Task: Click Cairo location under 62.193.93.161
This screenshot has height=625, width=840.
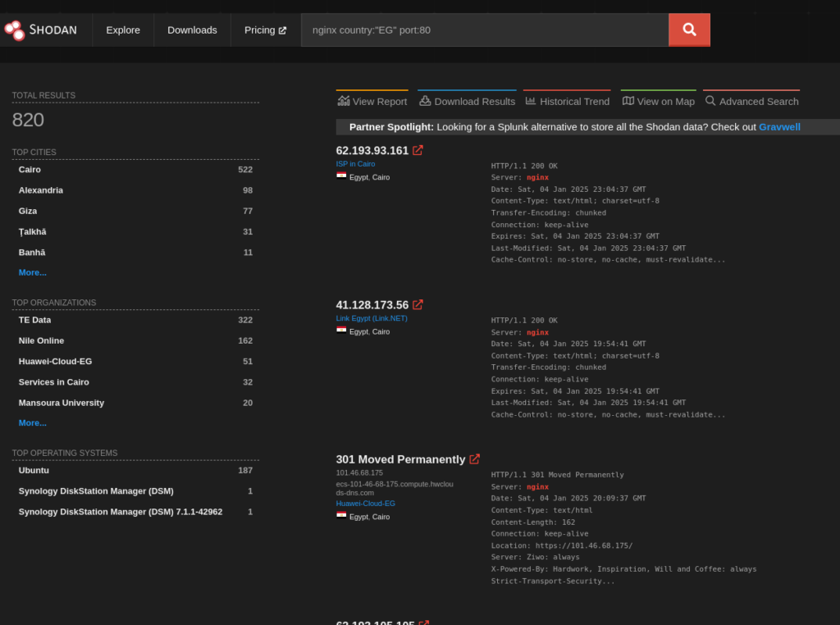Action: coord(381,177)
